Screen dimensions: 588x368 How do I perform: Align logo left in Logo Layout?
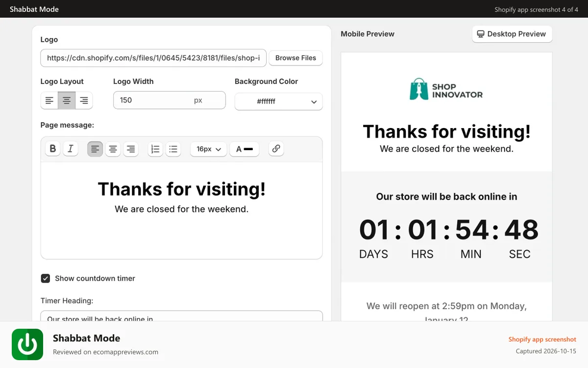pos(49,100)
